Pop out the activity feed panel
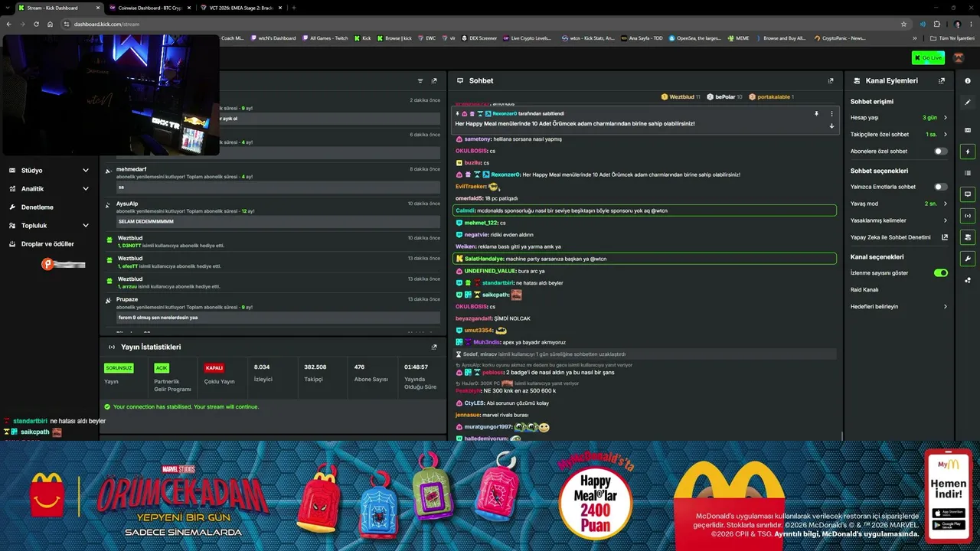Screen dimensions: 980x551 click(x=434, y=80)
